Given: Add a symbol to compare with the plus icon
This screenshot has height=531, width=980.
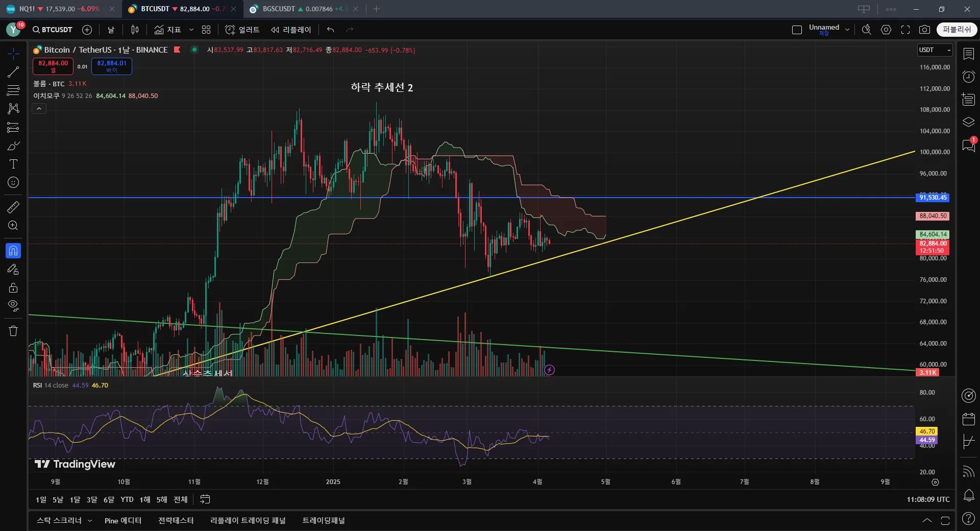Looking at the screenshot, I should coord(87,30).
